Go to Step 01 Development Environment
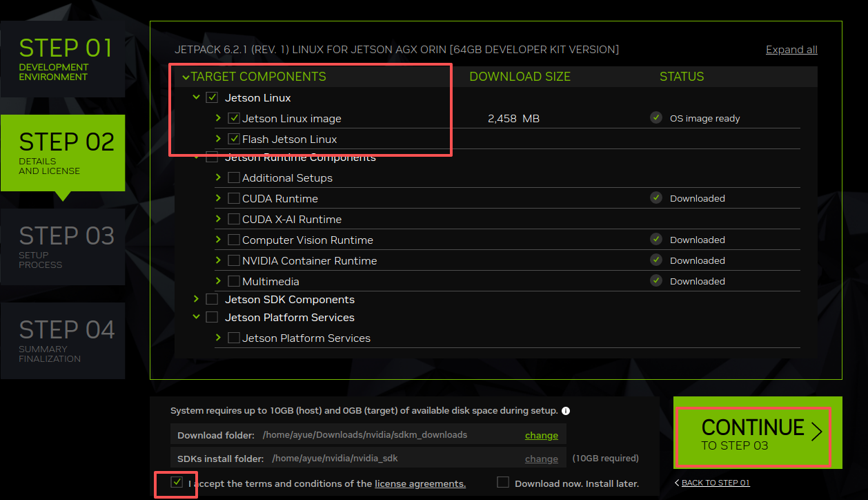Image resolution: width=868 pixels, height=500 pixels. [63, 59]
